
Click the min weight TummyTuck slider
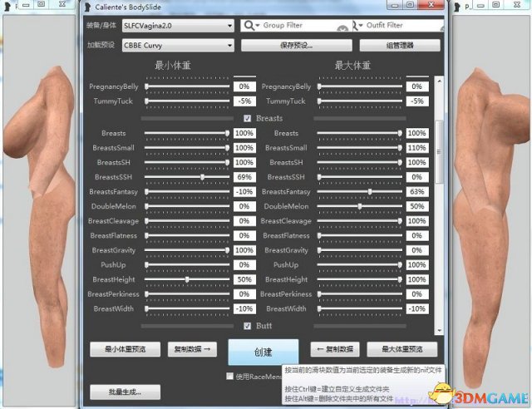point(187,101)
